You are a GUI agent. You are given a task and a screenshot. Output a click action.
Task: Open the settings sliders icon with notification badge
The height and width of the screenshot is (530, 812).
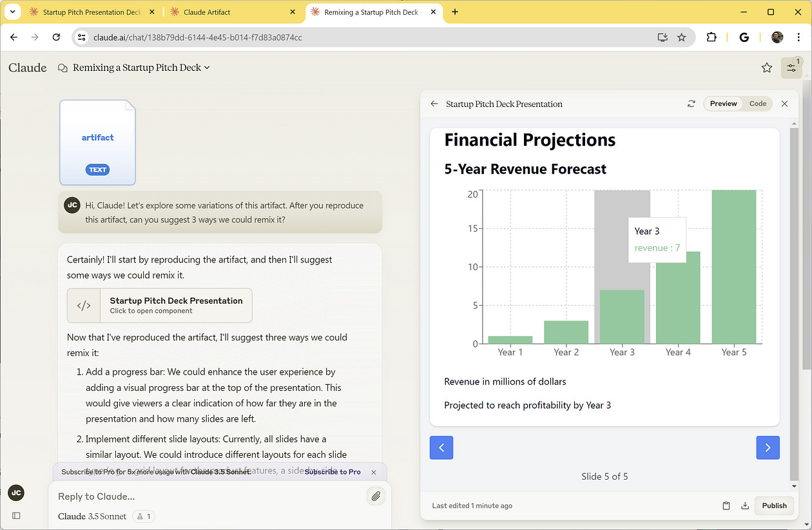pyautogui.click(x=791, y=67)
